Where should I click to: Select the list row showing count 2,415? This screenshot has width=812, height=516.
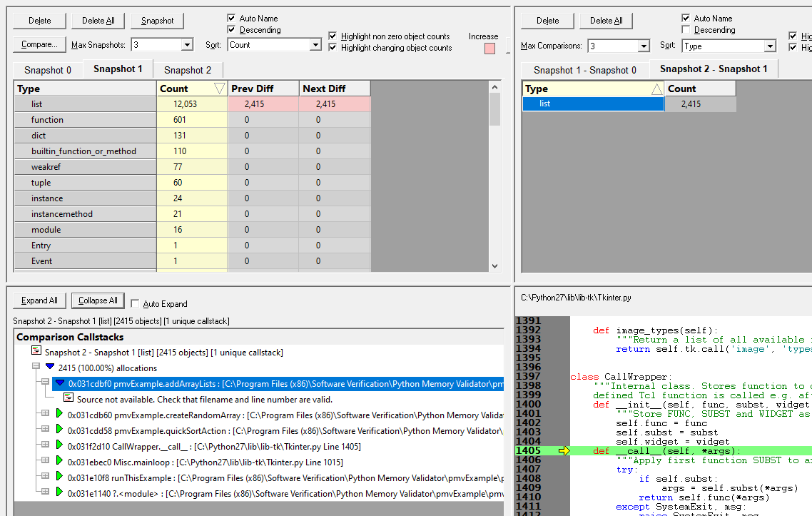point(592,103)
